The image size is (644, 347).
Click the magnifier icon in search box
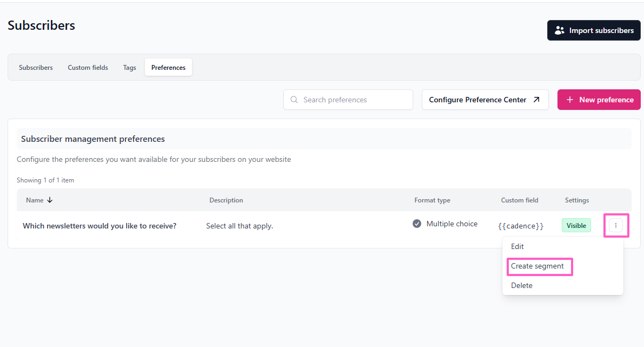click(x=294, y=100)
